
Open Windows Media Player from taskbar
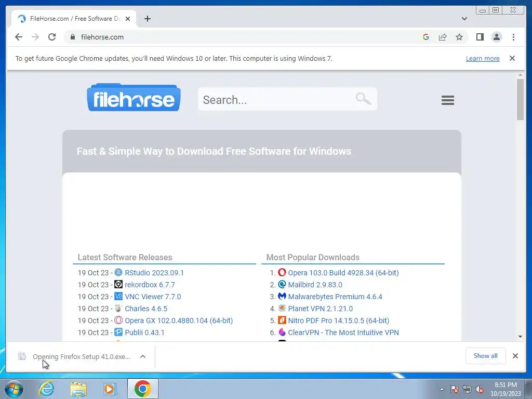tap(110, 389)
